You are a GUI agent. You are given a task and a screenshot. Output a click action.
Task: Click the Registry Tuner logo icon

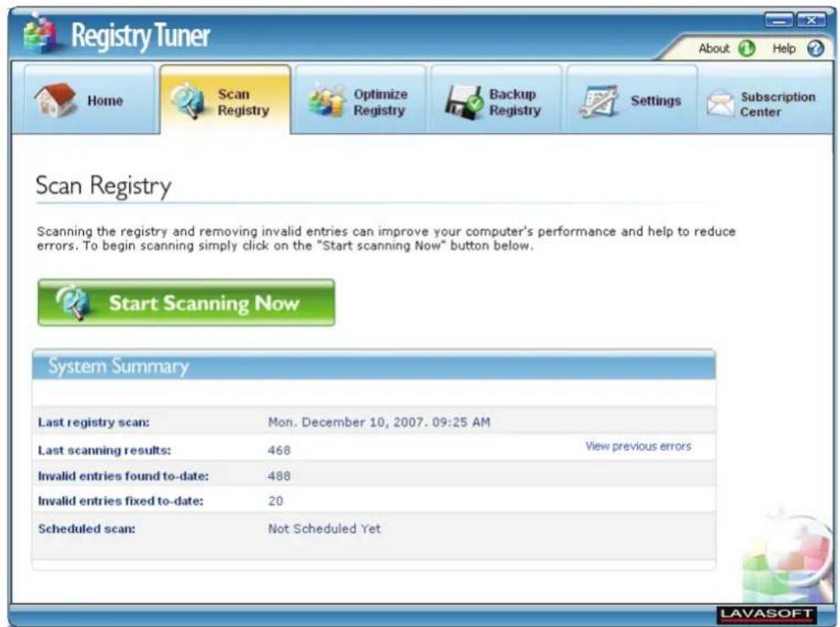40,35
